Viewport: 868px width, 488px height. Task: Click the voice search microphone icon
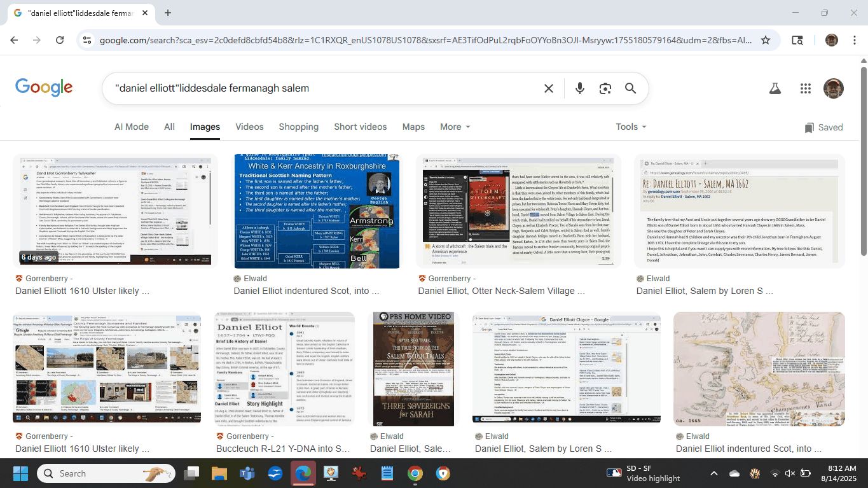pyautogui.click(x=579, y=88)
